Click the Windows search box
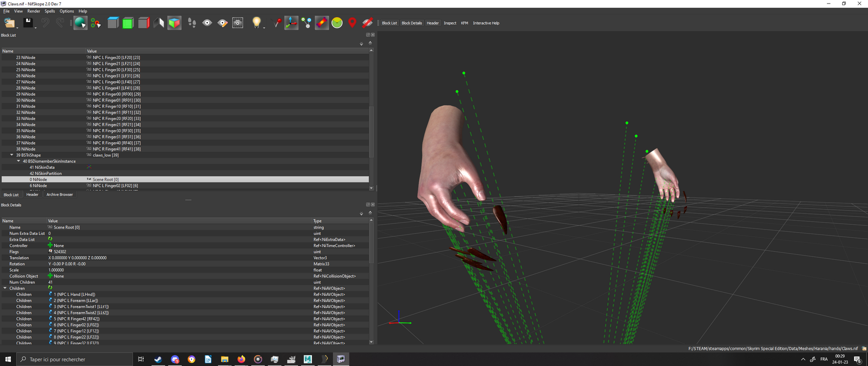This screenshot has height=366, width=868. (75, 359)
